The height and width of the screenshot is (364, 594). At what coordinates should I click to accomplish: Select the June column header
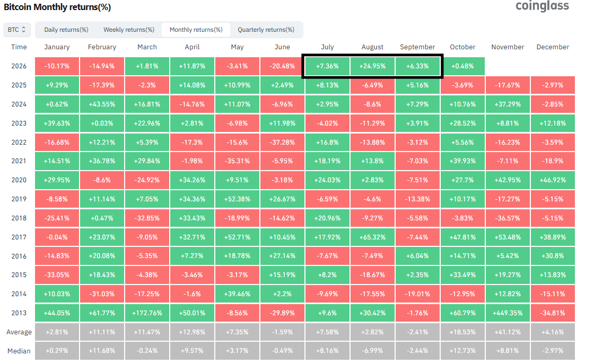click(282, 47)
